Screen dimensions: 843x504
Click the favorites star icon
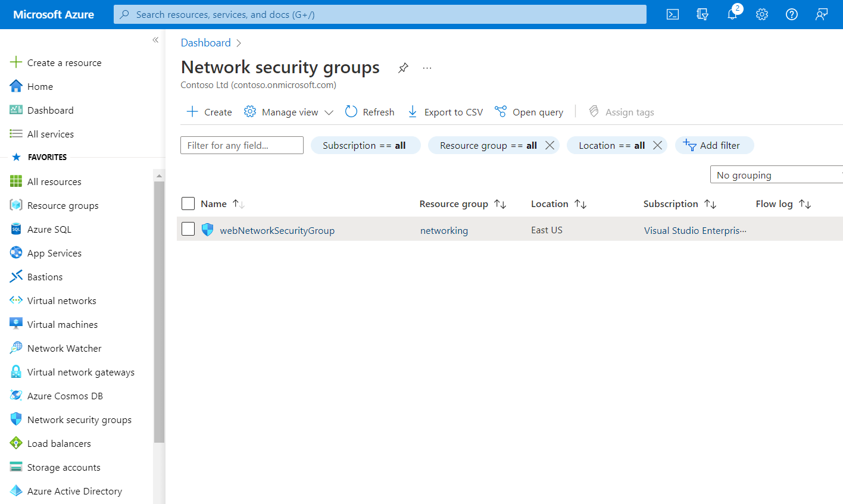[x=16, y=157]
